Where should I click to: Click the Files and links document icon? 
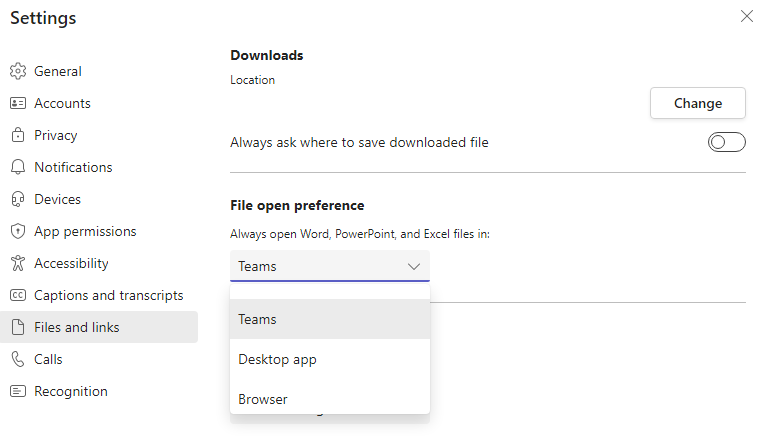(18, 327)
